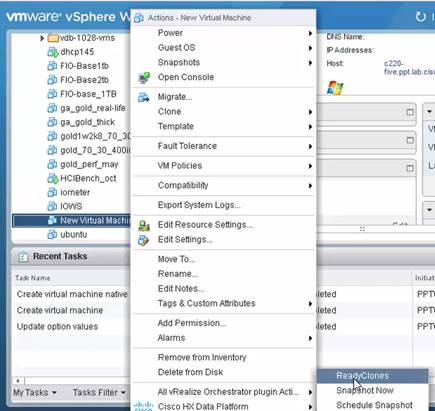Click the dhcp145 VM icon
The image size is (435, 411).
tap(53, 52)
